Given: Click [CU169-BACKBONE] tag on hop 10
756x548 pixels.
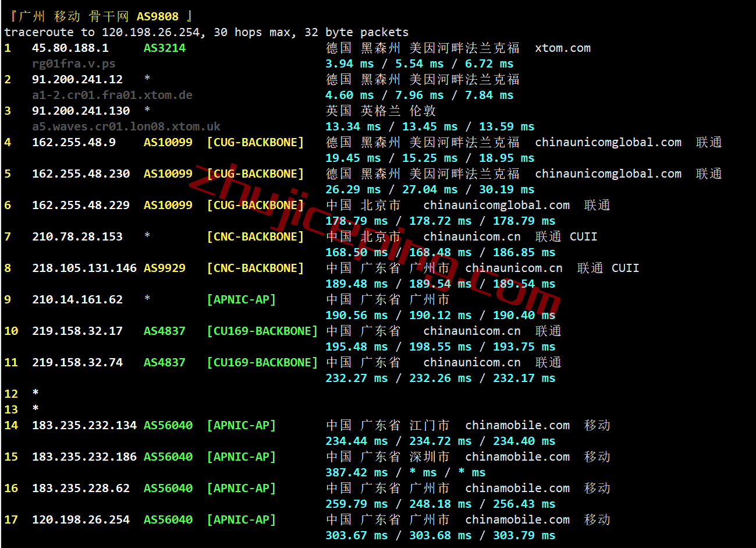Looking at the screenshot, I should [262, 331].
